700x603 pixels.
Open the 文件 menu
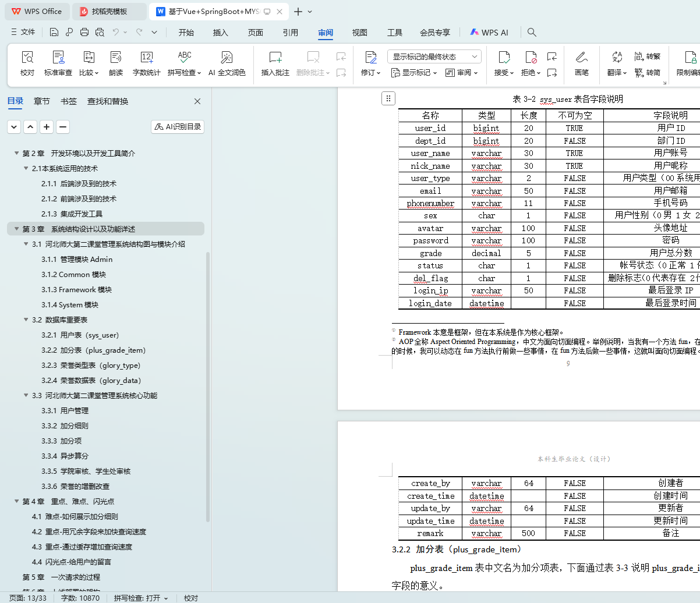[23, 33]
